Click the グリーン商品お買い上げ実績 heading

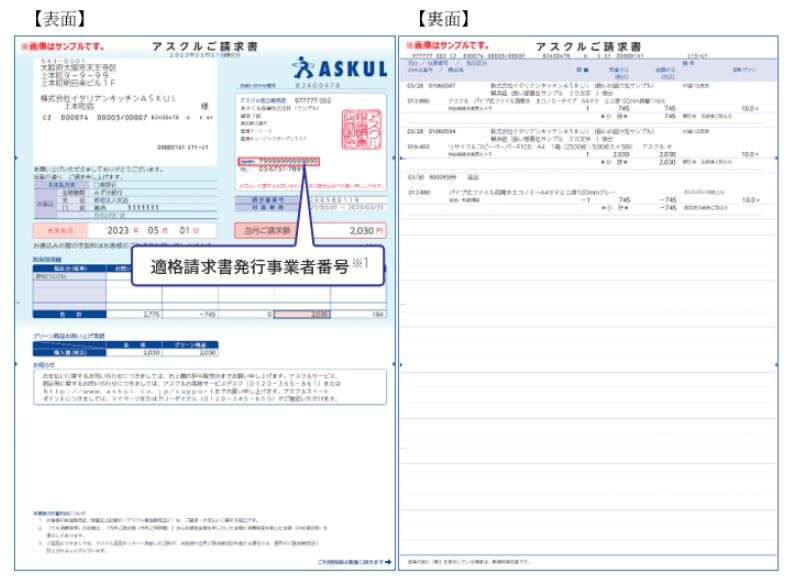[69, 336]
